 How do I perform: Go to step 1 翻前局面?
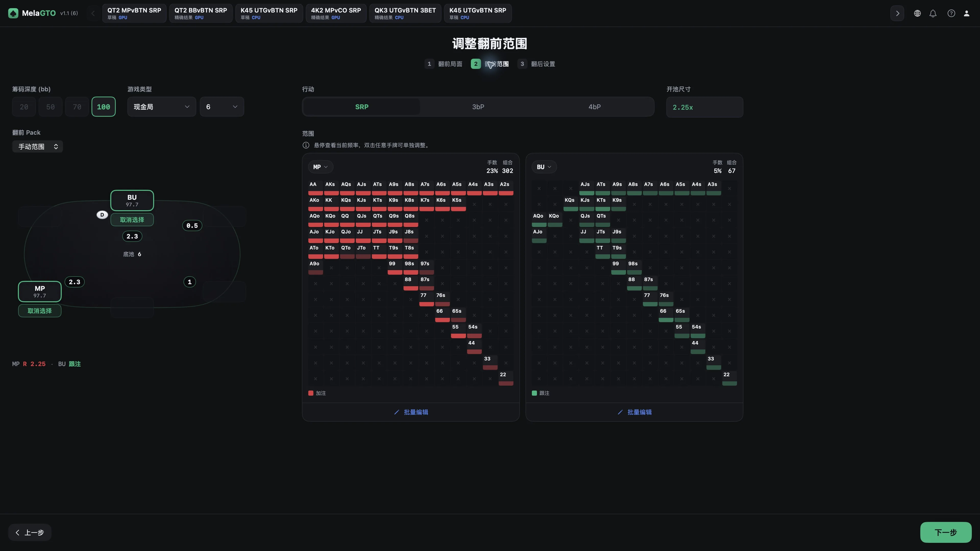tap(444, 64)
